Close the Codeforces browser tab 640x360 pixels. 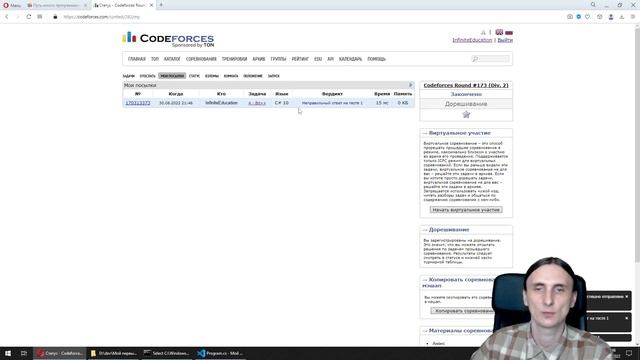click(x=151, y=5)
